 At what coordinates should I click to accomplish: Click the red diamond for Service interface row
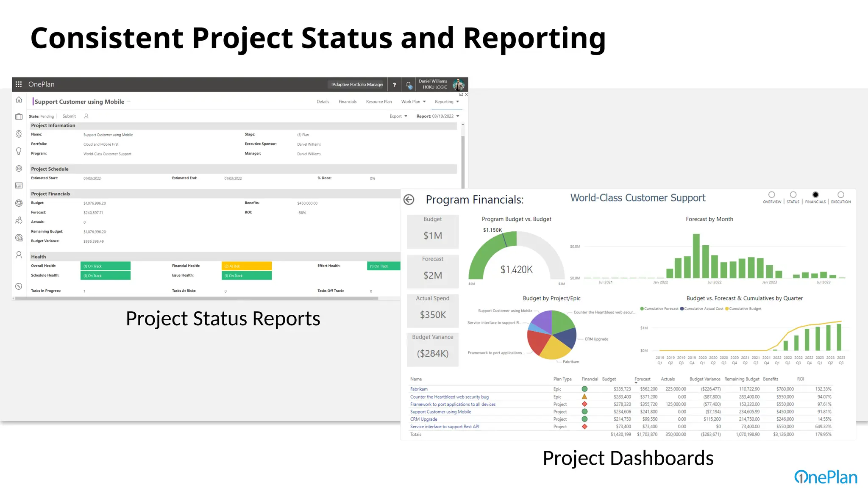pyautogui.click(x=584, y=427)
